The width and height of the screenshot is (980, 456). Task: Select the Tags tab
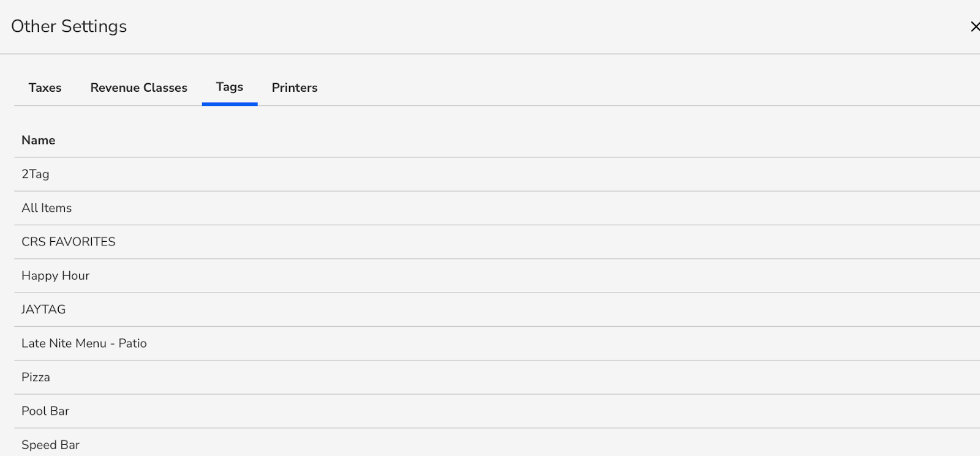(x=230, y=87)
